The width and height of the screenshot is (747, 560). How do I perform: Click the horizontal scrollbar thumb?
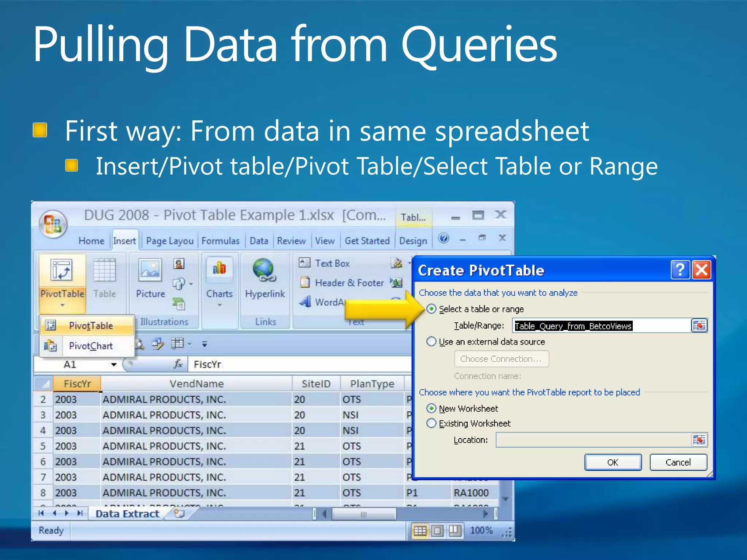click(364, 514)
